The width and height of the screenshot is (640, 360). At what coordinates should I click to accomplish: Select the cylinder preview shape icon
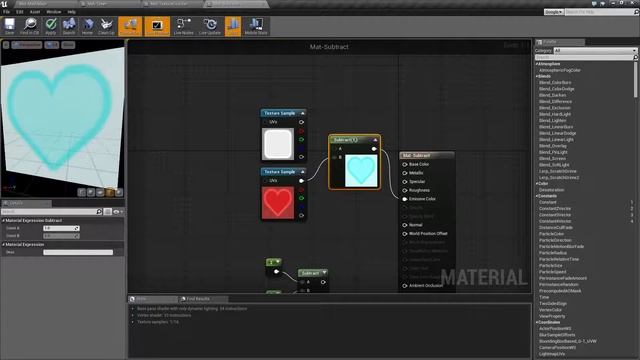pyautogui.click(x=82, y=192)
